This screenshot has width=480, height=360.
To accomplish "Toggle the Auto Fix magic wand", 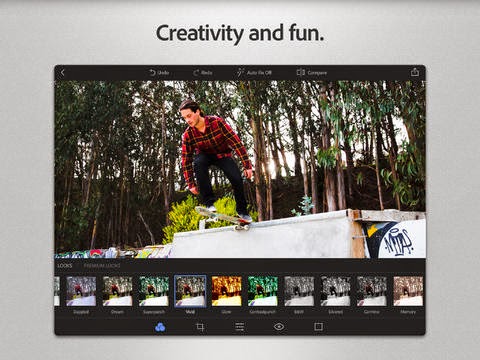I will pyautogui.click(x=254, y=72).
